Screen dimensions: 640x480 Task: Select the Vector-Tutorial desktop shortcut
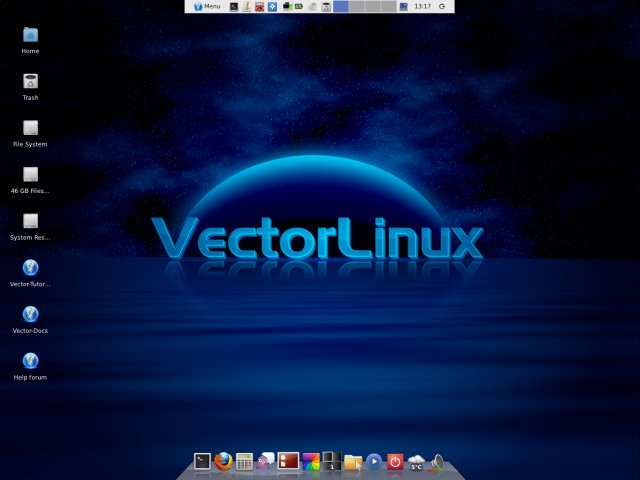coord(30,273)
